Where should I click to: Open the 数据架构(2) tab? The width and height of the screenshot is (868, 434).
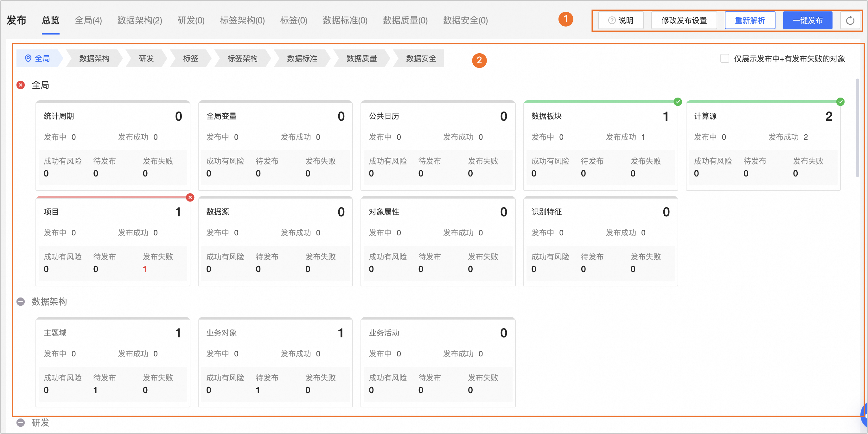[139, 21]
